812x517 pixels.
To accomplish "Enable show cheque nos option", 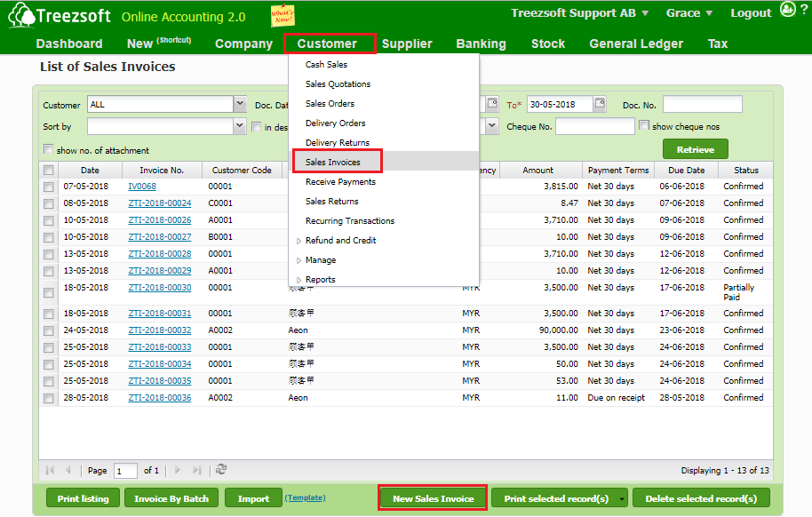I will (644, 125).
